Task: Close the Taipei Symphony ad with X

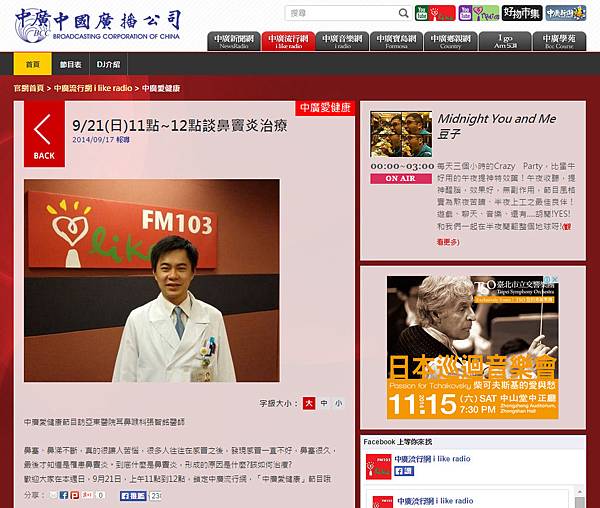Action: [555, 279]
